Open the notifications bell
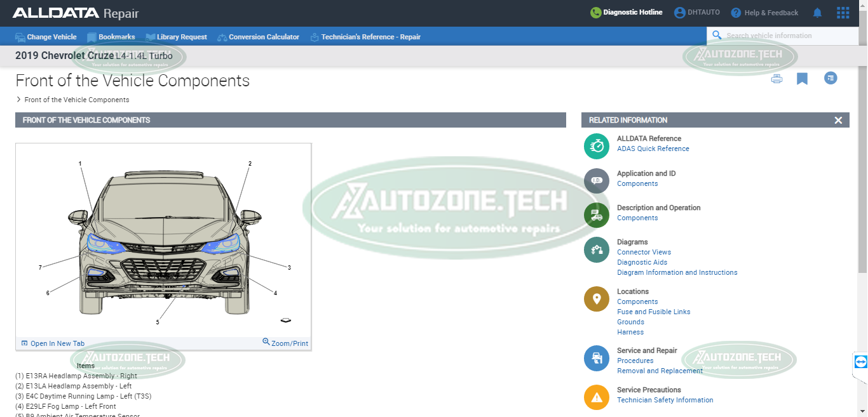Viewport: 868px width, 417px height. tap(818, 13)
